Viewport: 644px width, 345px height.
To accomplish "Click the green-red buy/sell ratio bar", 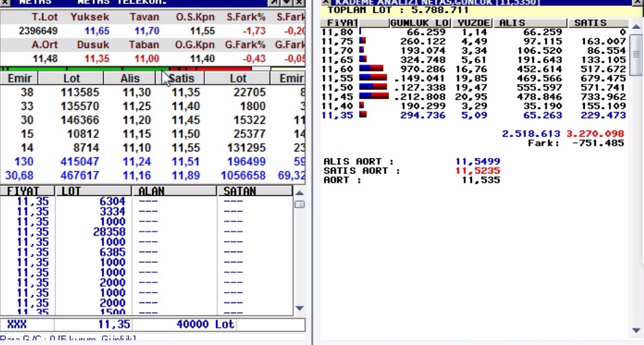I will coord(138,69).
